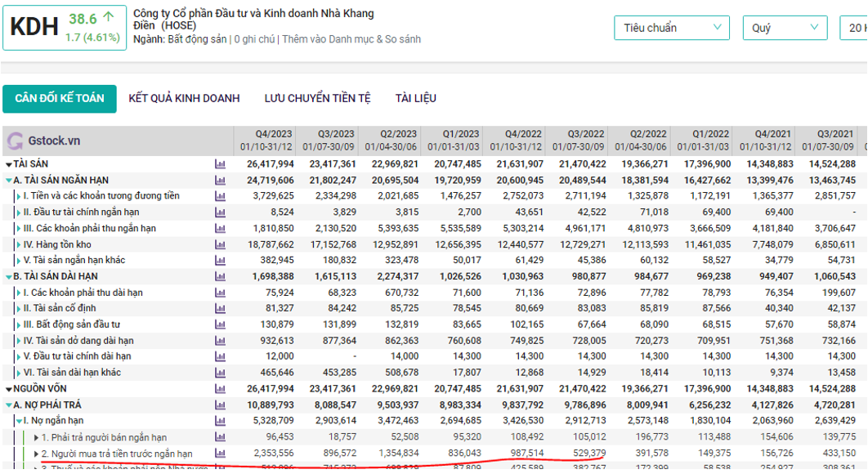
Task: Collapse the A. TÀI SẢN NGẮN HẠN section
Action: coord(9,181)
